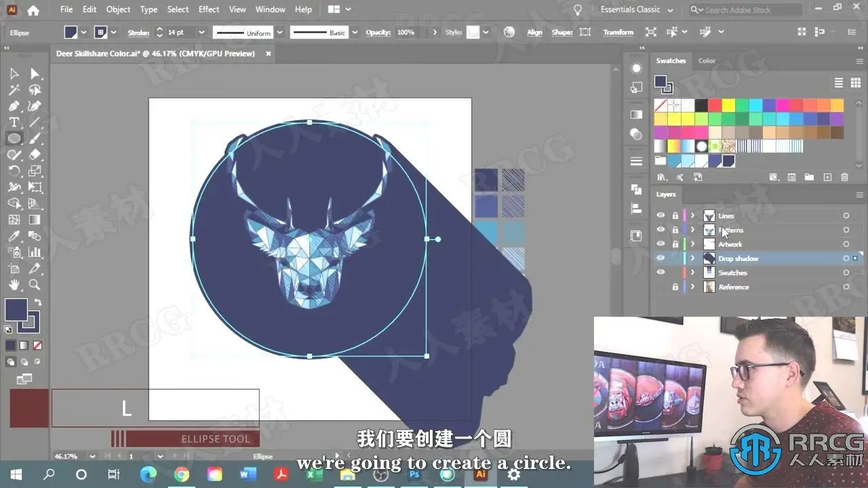Open the Transform panel link
868x488 pixels.
(618, 33)
